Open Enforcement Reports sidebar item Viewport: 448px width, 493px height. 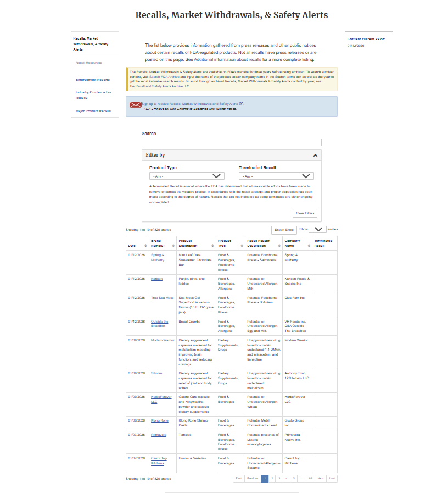click(93, 80)
